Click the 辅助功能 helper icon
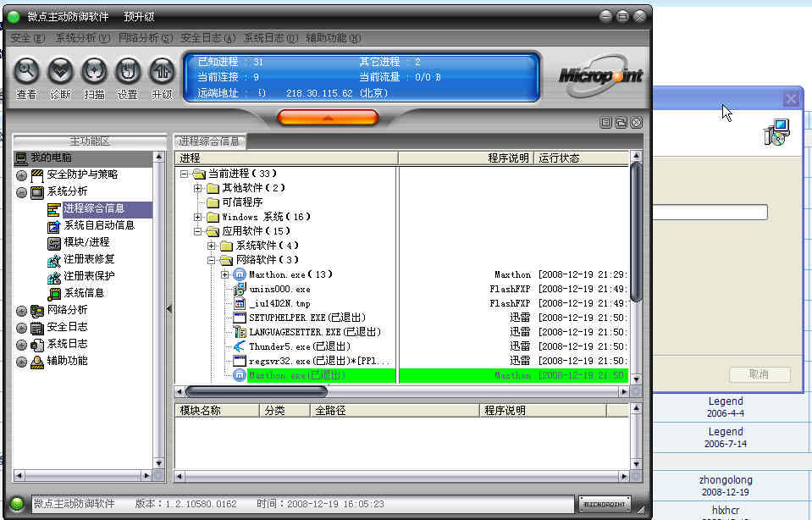This screenshot has height=520, width=812. (36, 362)
